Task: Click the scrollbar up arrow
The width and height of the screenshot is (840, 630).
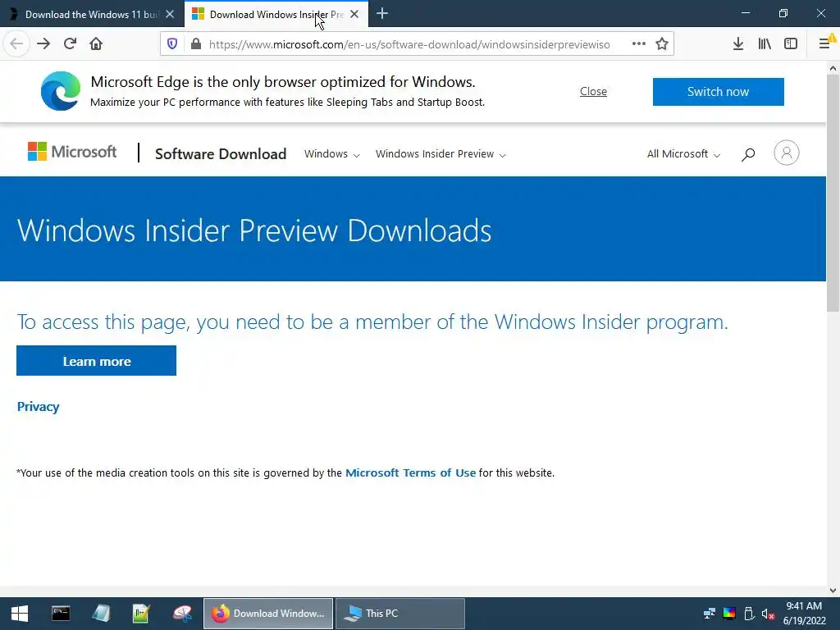Action: tap(833, 68)
